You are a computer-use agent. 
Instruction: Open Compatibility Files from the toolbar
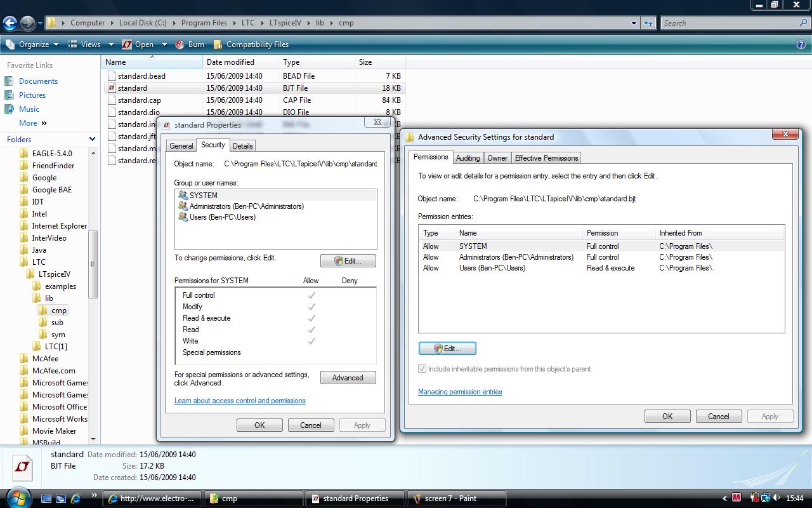[x=251, y=44]
